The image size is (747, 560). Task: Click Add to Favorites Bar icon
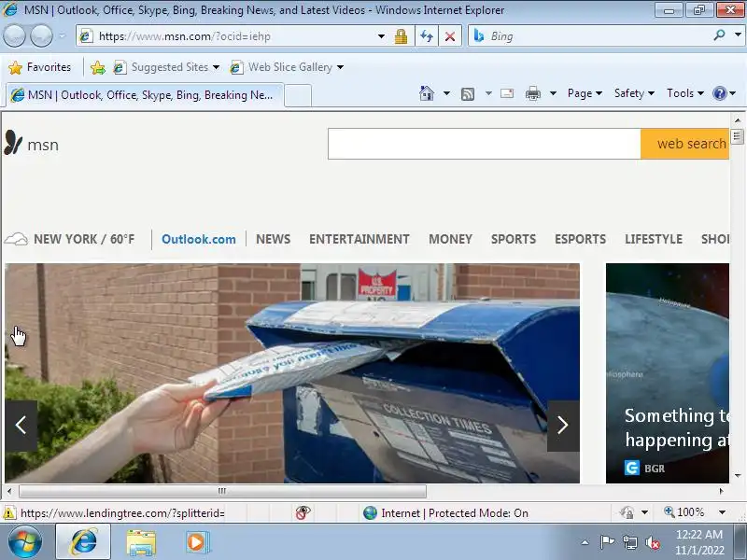click(x=98, y=67)
